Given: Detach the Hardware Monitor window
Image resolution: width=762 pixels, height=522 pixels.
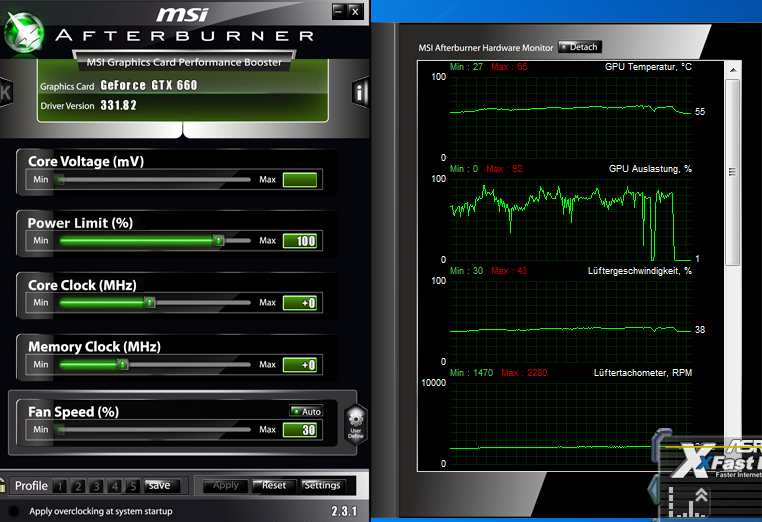Looking at the screenshot, I should [x=580, y=47].
